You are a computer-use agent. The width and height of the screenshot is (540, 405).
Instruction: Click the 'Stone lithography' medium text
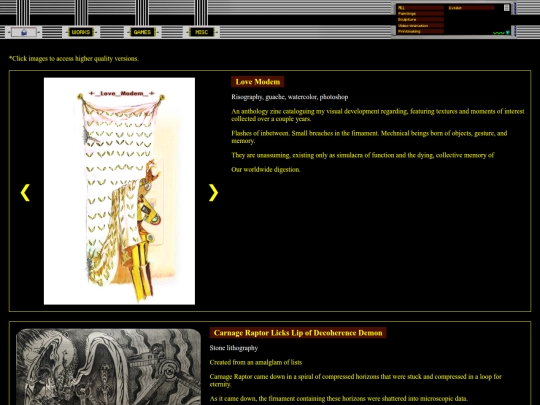[x=234, y=348]
